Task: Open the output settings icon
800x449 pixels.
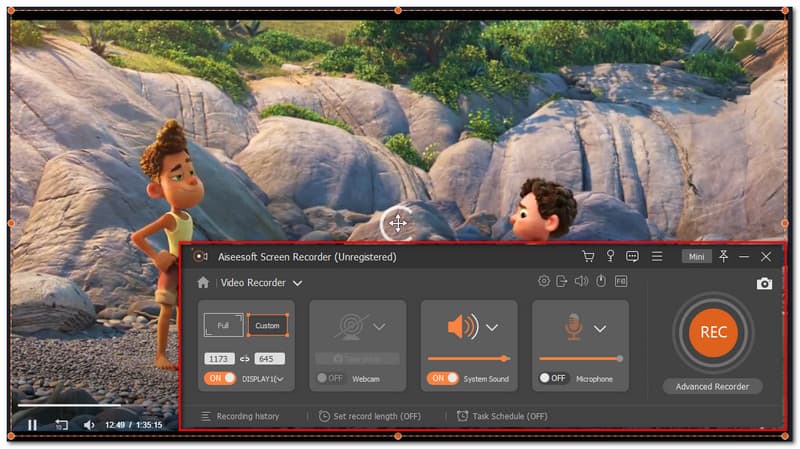Action: (562, 281)
